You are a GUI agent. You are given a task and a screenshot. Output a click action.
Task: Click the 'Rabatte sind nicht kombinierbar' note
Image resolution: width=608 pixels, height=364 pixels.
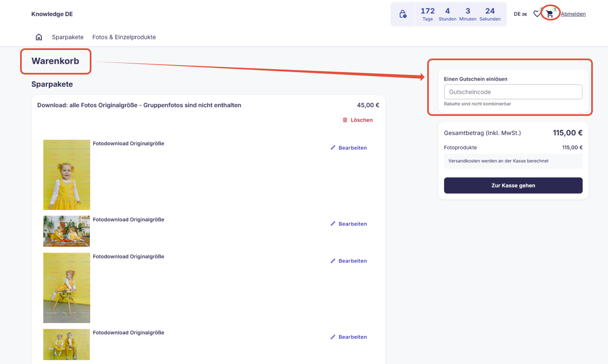point(478,104)
